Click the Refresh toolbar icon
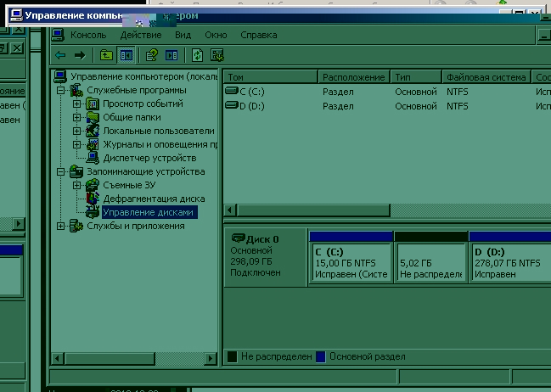 coord(197,55)
